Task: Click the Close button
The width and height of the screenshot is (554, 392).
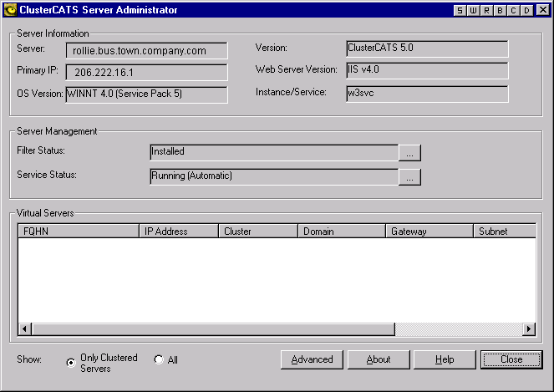Action: pyautogui.click(x=511, y=359)
